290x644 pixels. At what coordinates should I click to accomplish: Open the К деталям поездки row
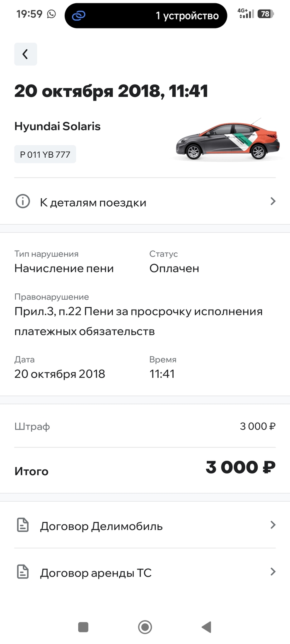click(145, 202)
